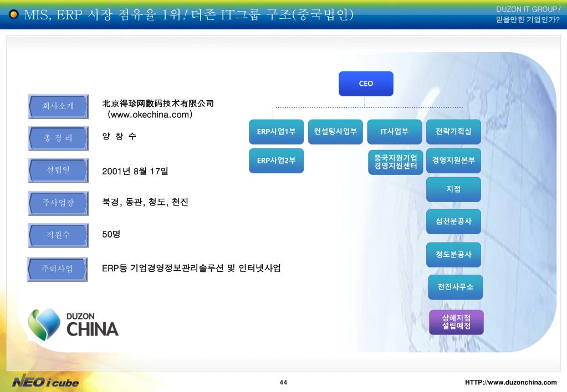Click the DUZON CHINA wordmark text
The width and height of the screenshot is (567, 392).
pos(93,324)
